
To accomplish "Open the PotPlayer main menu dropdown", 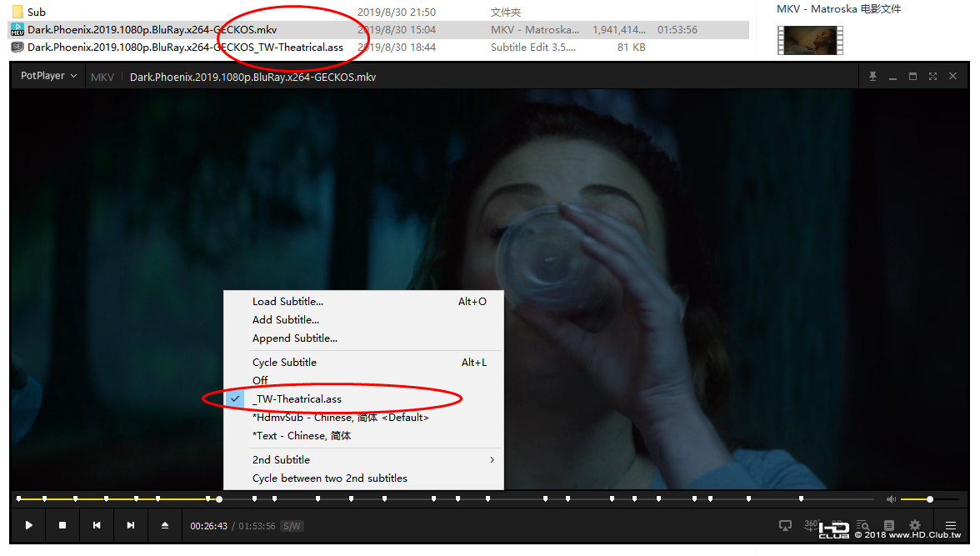I will (48, 76).
